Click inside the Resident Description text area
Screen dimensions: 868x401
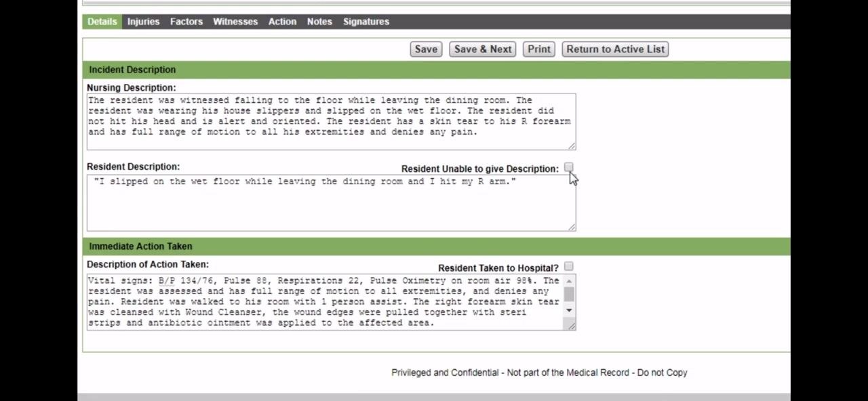point(331,203)
